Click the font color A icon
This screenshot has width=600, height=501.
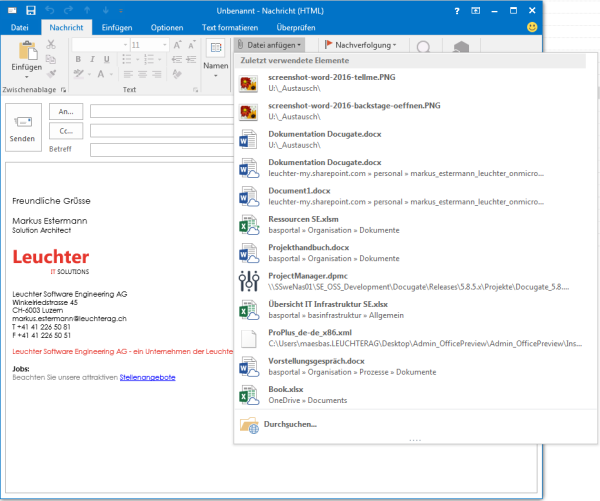click(x=101, y=73)
